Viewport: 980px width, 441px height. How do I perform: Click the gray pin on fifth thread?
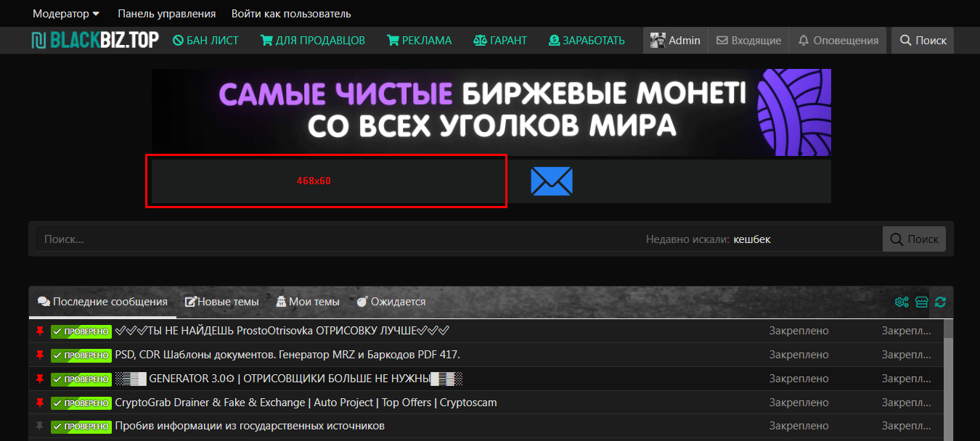point(40,426)
